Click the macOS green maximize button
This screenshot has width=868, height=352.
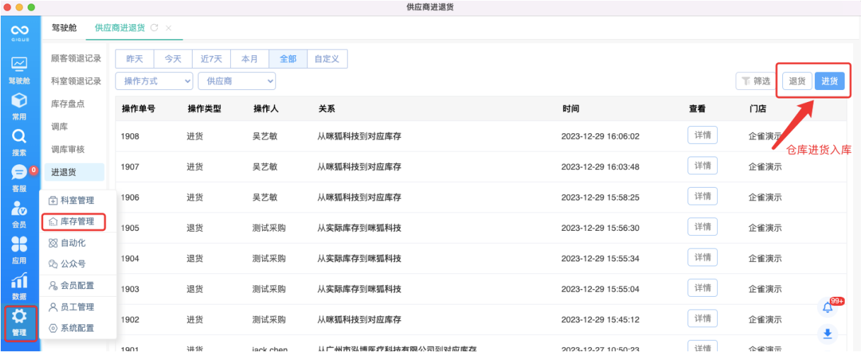tap(31, 6)
